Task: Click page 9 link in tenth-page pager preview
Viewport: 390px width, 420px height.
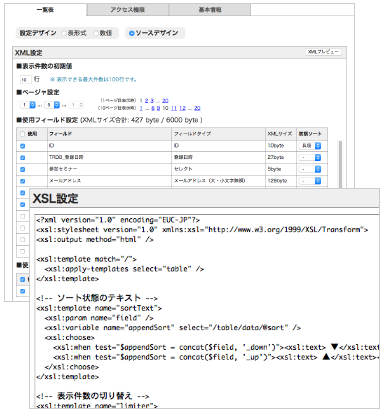Action: pos(158,108)
